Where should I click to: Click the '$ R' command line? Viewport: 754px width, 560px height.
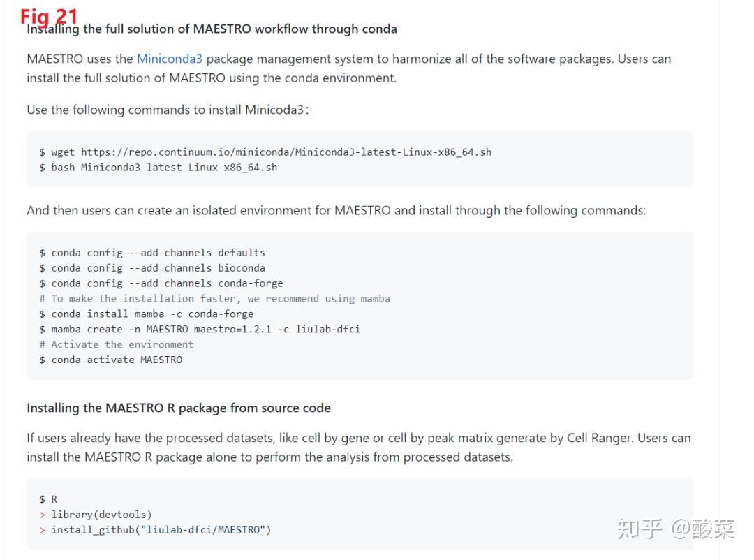click(49, 499)
